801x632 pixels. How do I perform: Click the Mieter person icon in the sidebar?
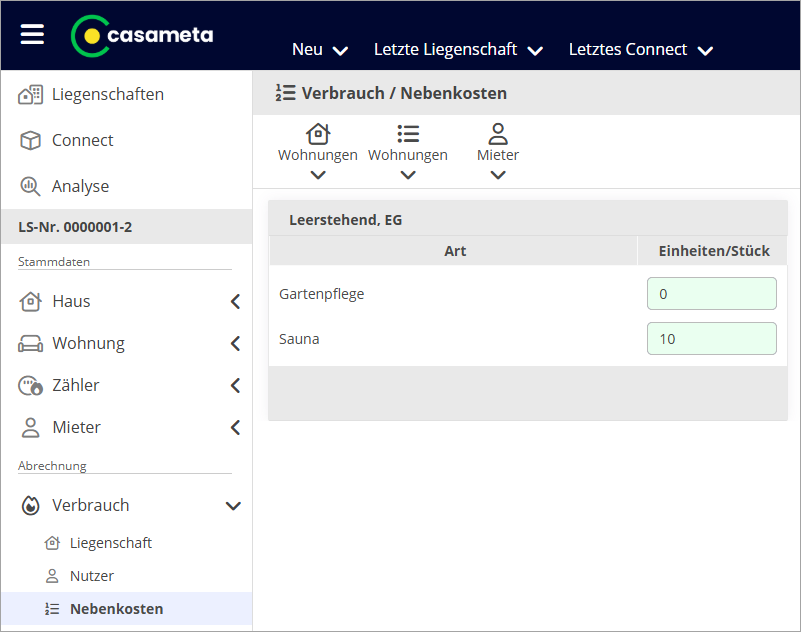point(30,427)
